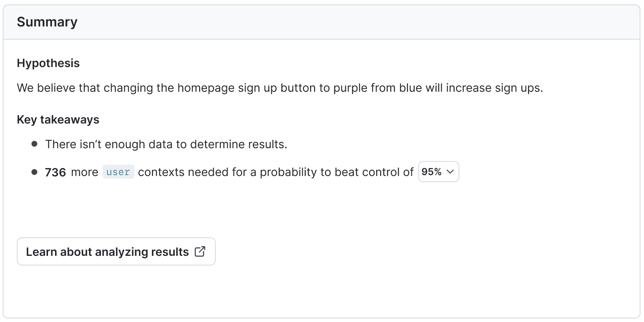Click the bullet marker next to 736 takeaway
644x322 pixels.
coord(34,172)
